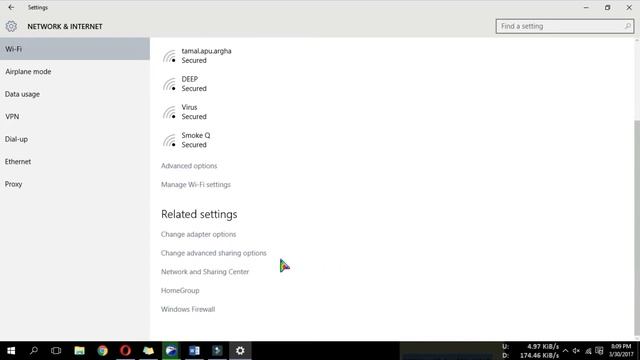Go back with the Settings back arrow

[11, 7]
